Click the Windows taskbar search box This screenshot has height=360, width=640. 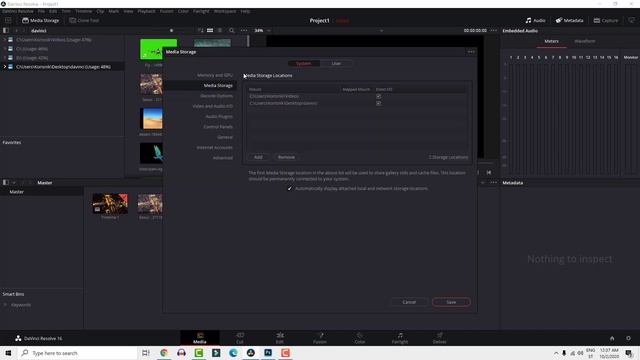tap(78, 353)
